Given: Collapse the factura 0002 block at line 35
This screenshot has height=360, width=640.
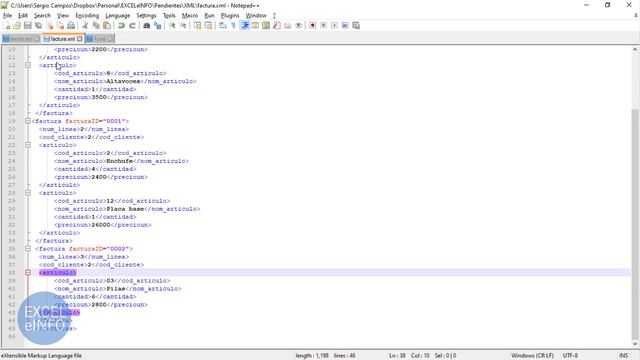Looking at the screenshot, I should pyautogui.click(x=28, y=249).
